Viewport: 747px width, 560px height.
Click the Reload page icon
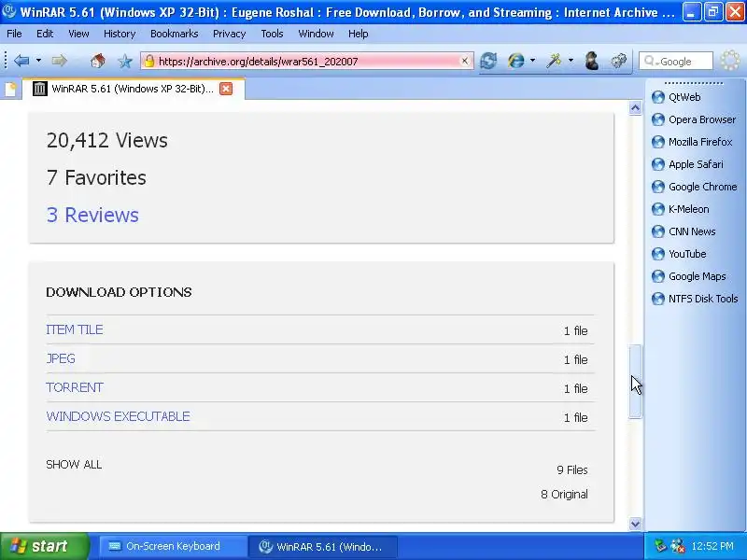click(x=488, y=61)
